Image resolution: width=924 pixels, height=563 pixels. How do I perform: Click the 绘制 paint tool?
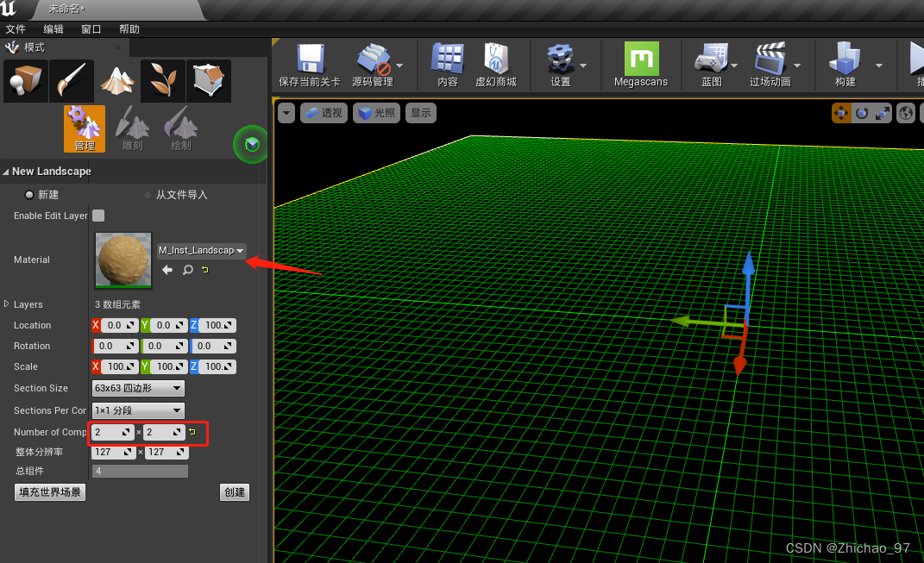coord(181,129)
